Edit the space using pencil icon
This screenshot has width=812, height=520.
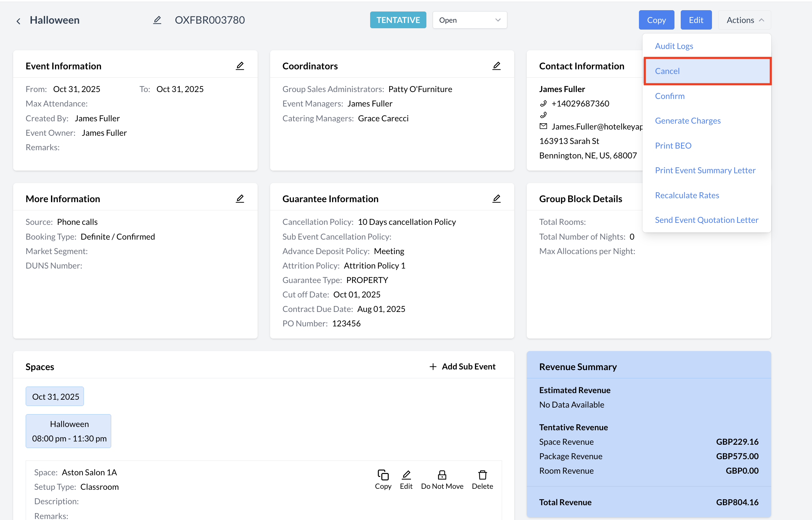(x=406, y=479)
